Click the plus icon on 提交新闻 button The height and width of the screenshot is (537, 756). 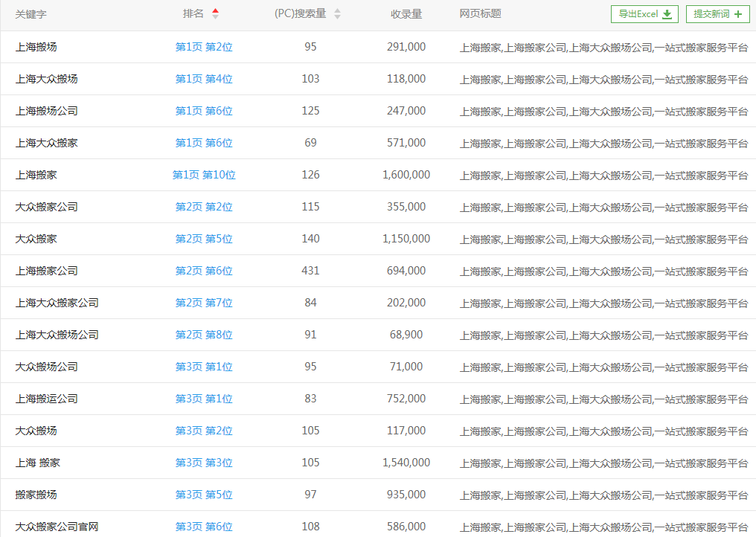coord(737,13)
